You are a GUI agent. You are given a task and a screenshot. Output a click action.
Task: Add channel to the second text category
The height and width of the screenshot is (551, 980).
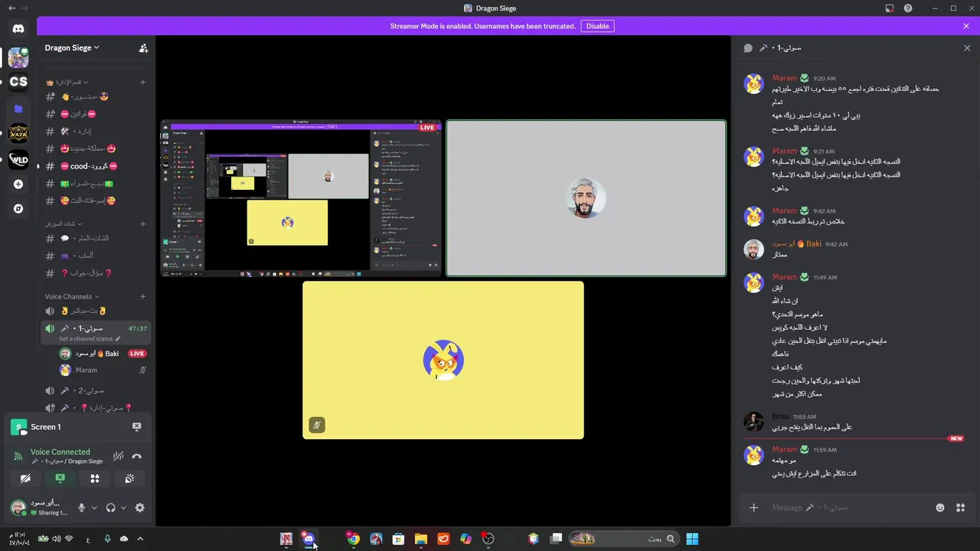point(142,223)
